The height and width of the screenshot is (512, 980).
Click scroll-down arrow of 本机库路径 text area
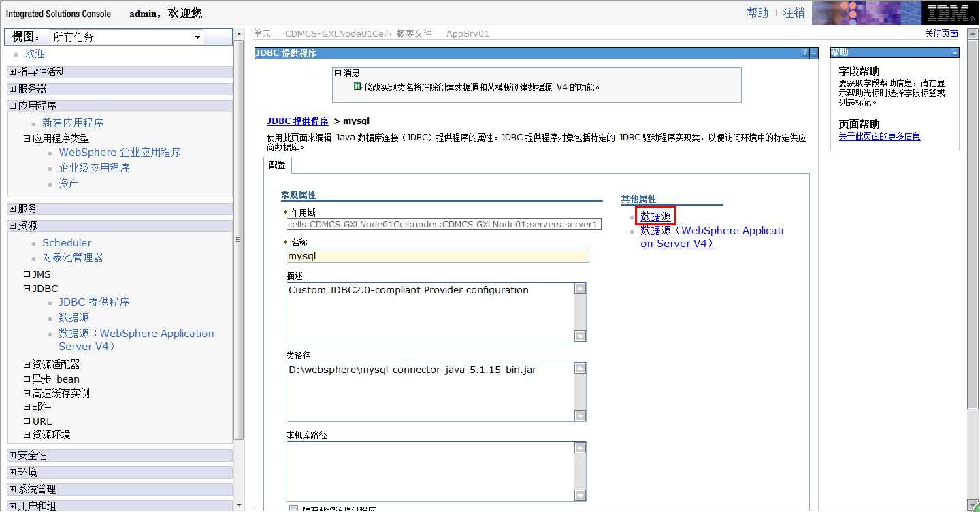580,495
